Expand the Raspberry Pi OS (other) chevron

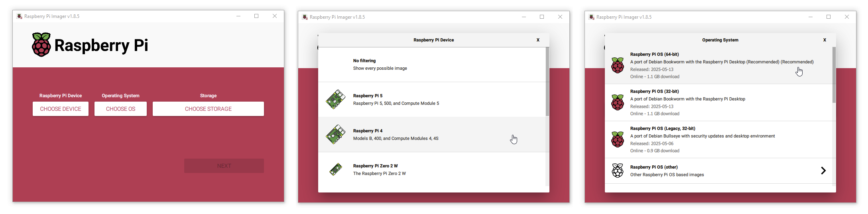coord(823,171)
